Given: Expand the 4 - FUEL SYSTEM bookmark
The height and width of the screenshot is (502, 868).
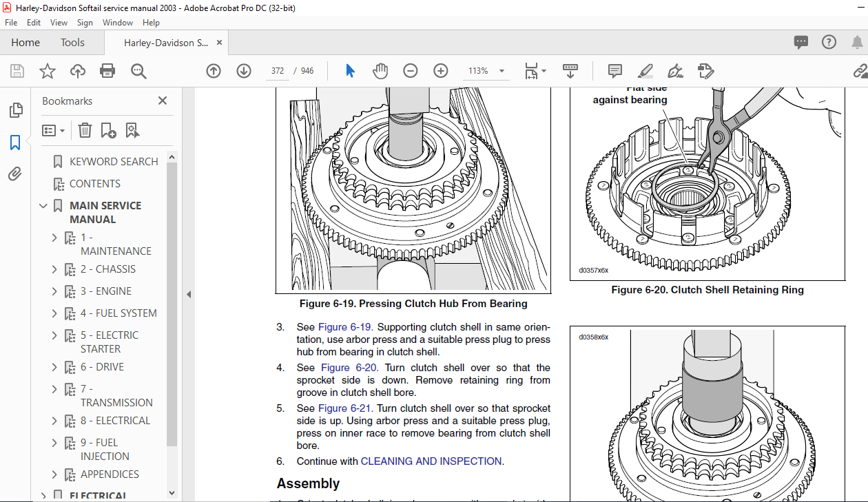Looking at the screenshot, I should (54, 313).
